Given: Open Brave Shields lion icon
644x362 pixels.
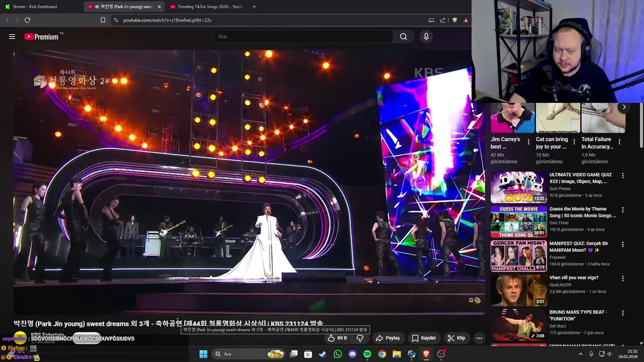Looking at the screenshot, I should coord(455,20).
